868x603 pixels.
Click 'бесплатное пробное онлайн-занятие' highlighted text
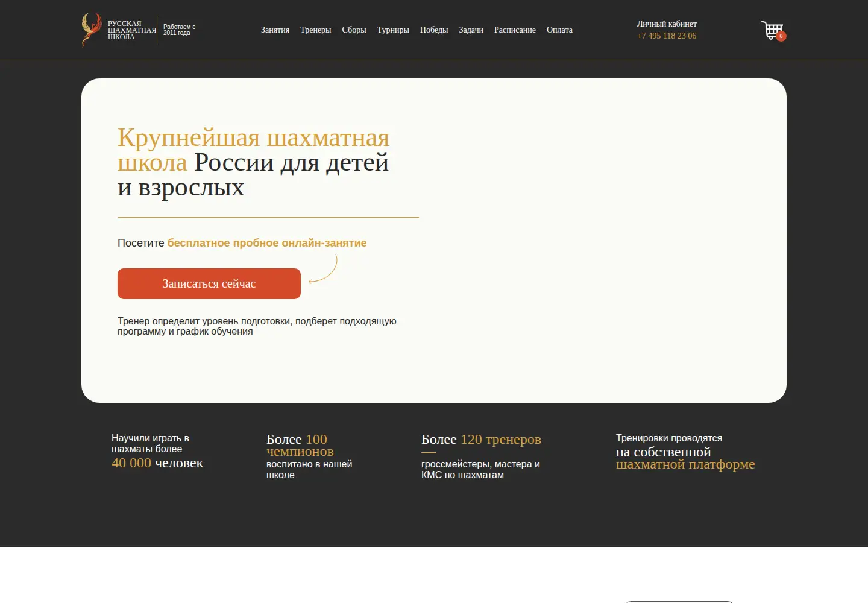click(x=267, y=243)
